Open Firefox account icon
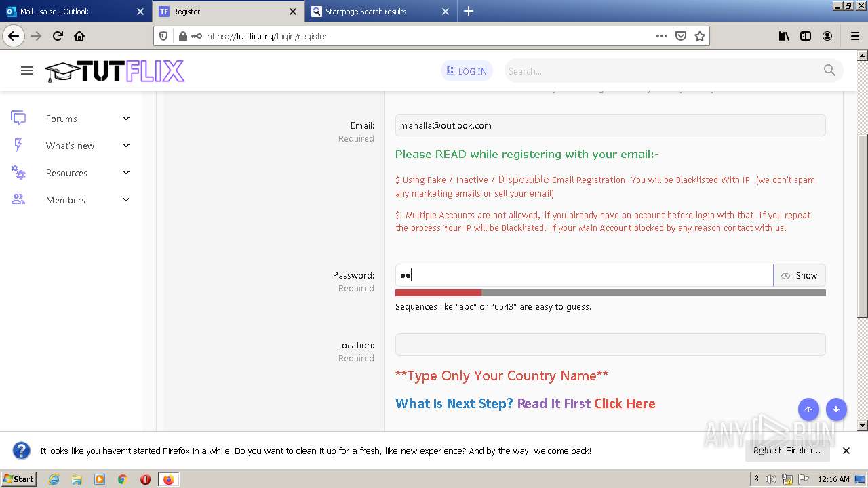 click(x=827, y=36)
